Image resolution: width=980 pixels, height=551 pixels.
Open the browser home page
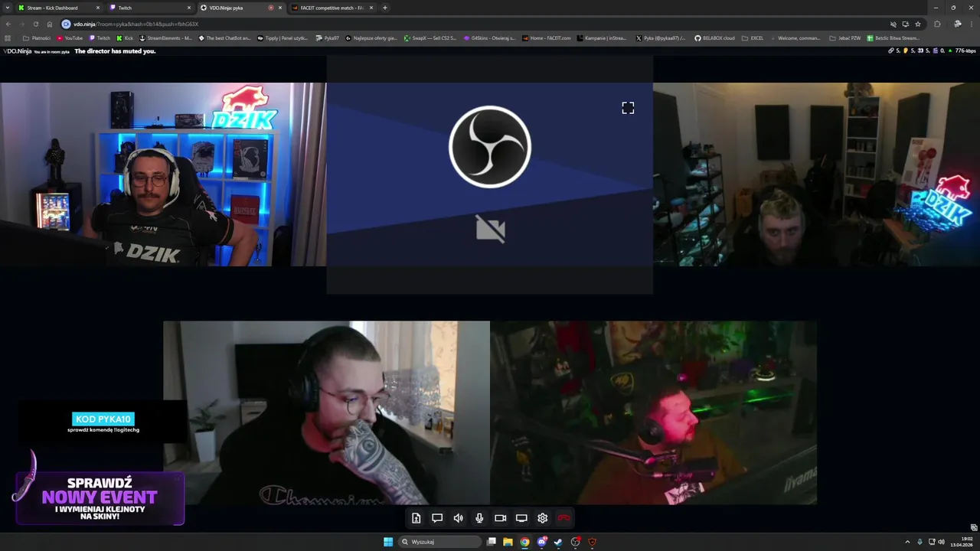click(50, 24)
